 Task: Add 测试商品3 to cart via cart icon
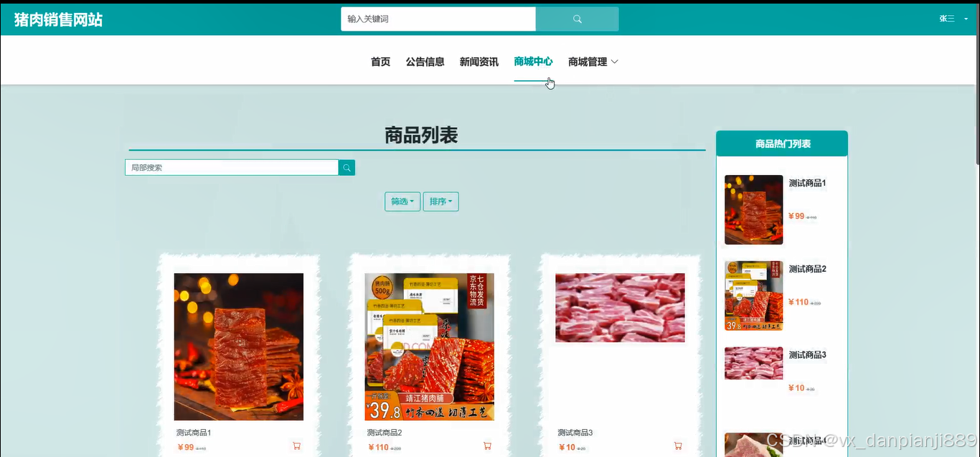tap(678, 446)
